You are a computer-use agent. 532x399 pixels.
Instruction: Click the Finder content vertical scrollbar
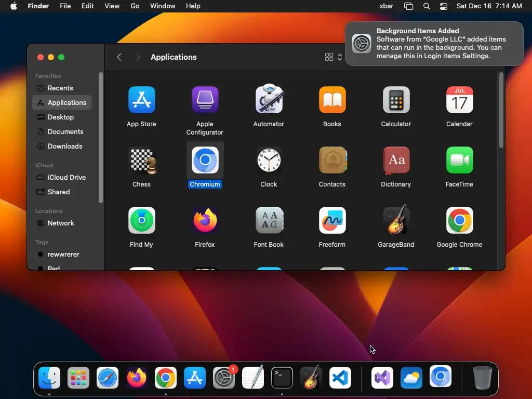[501, 110]
